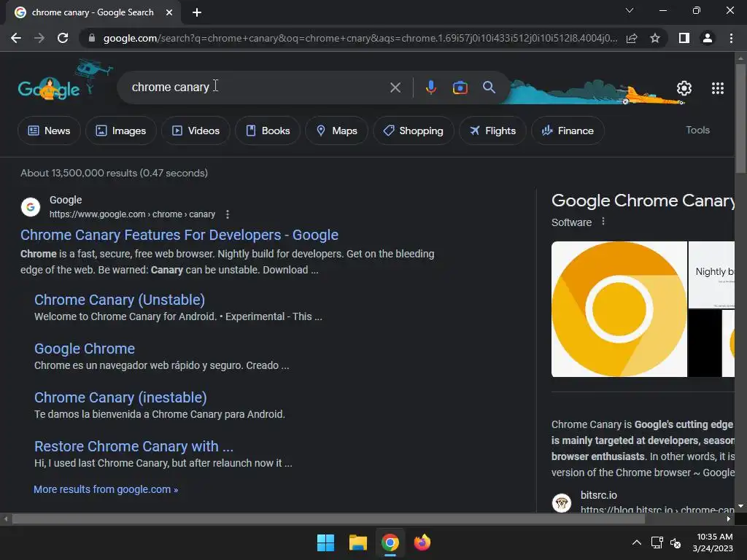View site info via the address bar lock icon
The image size is (747, 560).
coord(92,38)
